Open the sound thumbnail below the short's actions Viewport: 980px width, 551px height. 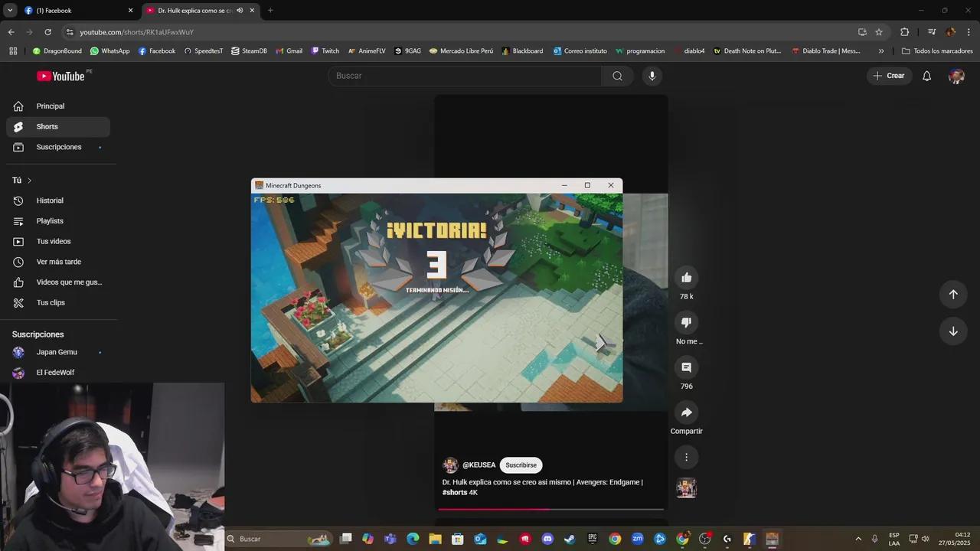[686, 487]
